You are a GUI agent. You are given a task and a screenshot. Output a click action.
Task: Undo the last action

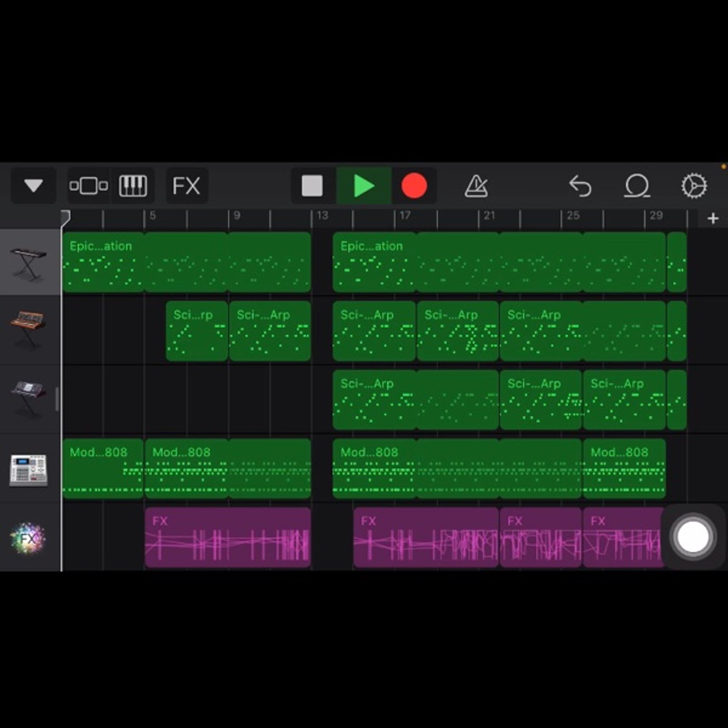click(x=580, y=186)
